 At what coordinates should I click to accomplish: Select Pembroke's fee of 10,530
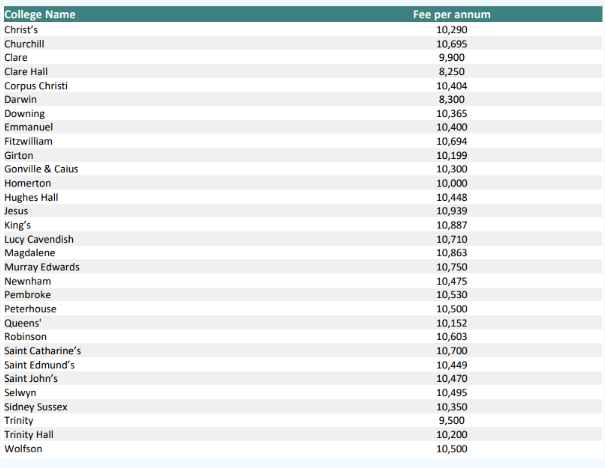coord(451,295)
